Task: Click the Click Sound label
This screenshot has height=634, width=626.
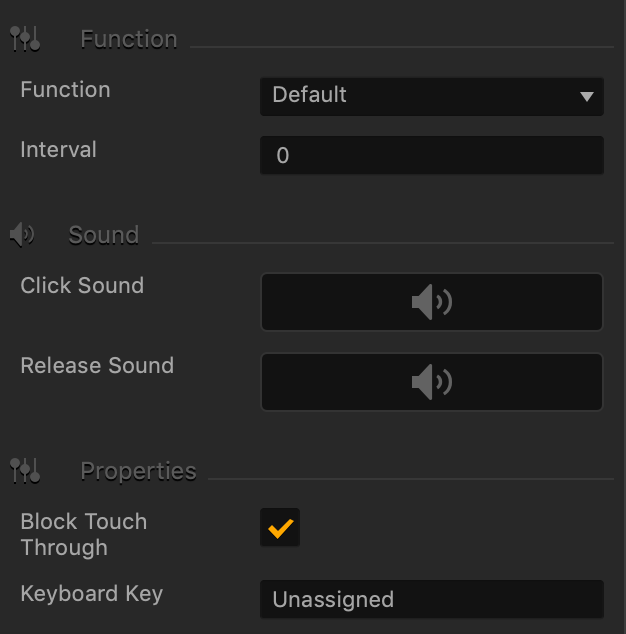Action: (x=82, y=285)
